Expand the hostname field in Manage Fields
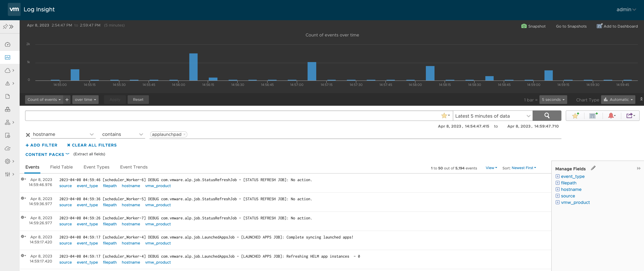The height and width of the screenshot is (271, 644). click(x=557, y=189)
